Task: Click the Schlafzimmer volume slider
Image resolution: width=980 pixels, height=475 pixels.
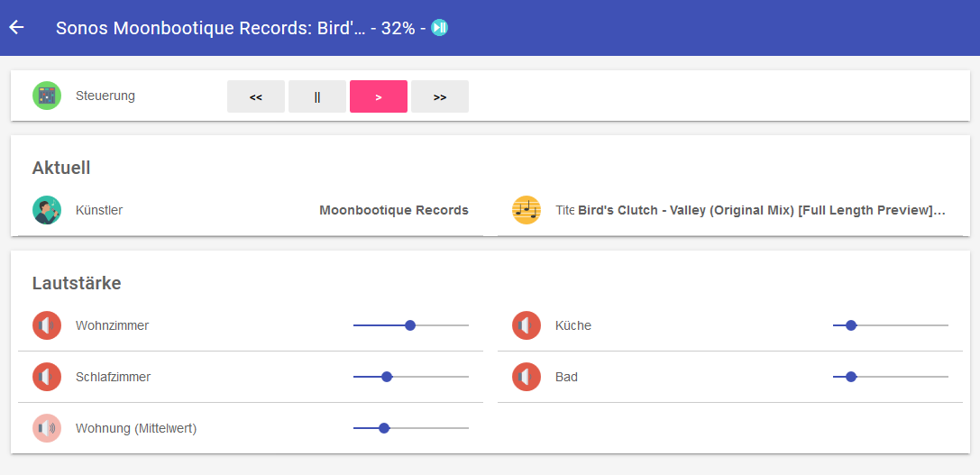Action: coord(387,377)
